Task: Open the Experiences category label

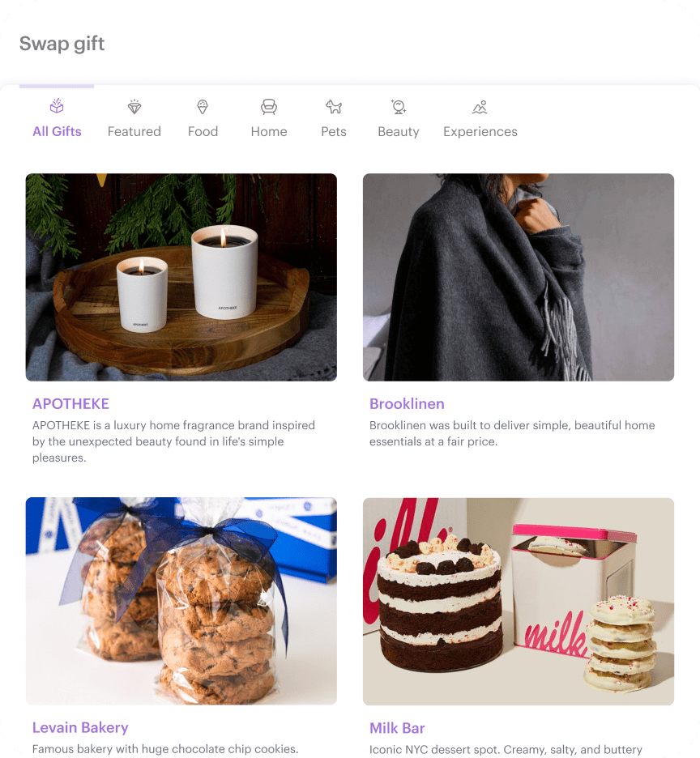Action: (480, 131)
